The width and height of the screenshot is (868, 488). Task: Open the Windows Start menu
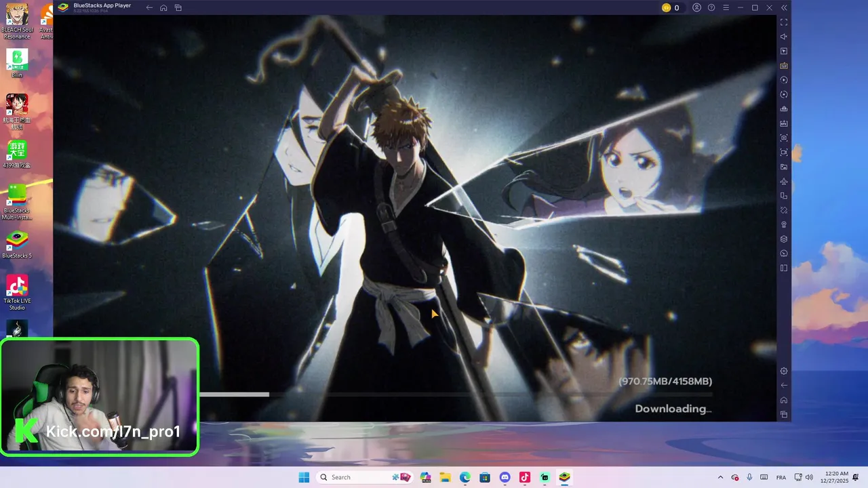(304, 477)
